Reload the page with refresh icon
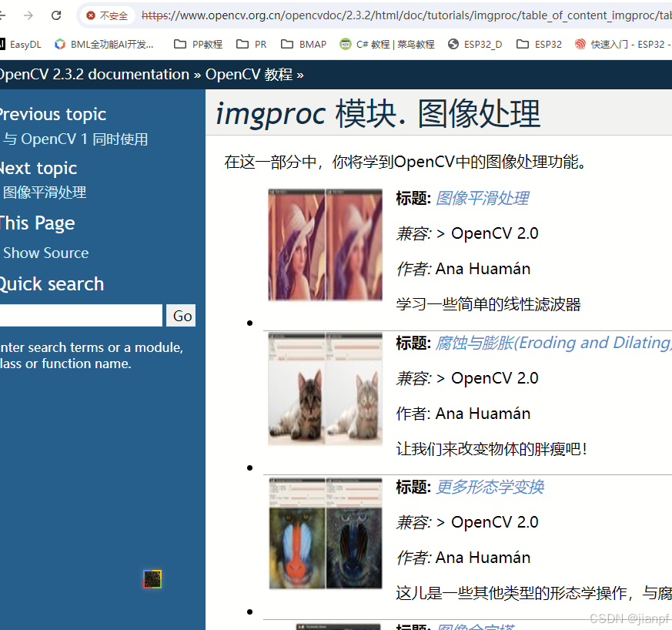672x630 pixels. tap(56, 15)
